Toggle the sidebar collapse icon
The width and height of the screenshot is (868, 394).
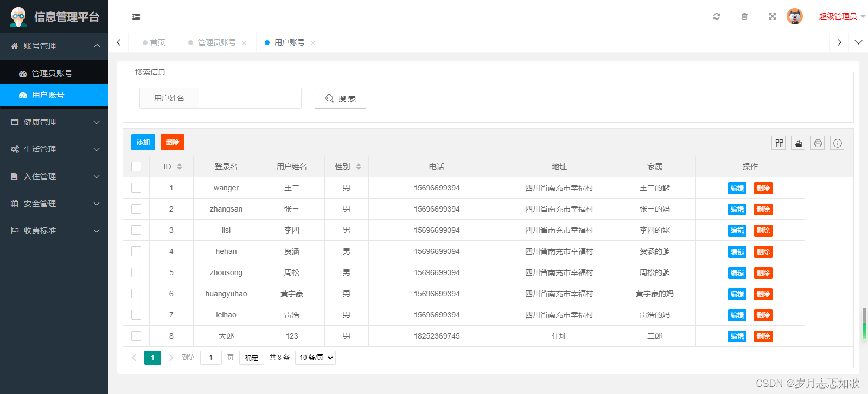click(x=136, y=17)
